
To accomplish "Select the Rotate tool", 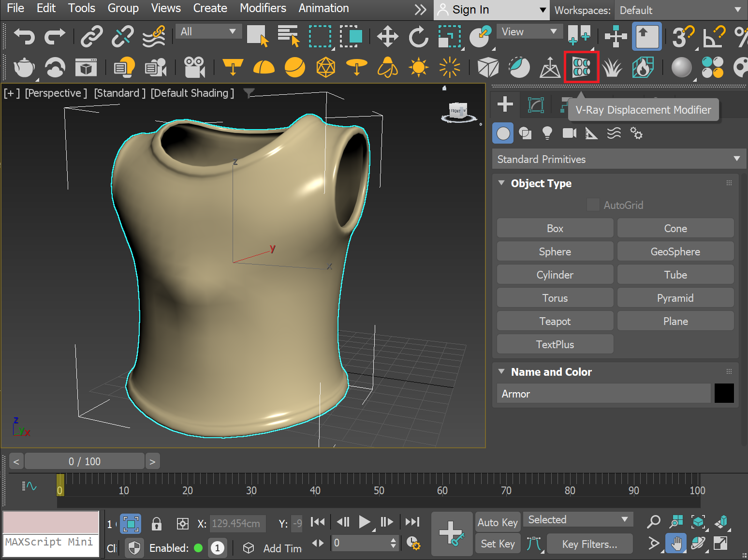I will click(418, 36).
